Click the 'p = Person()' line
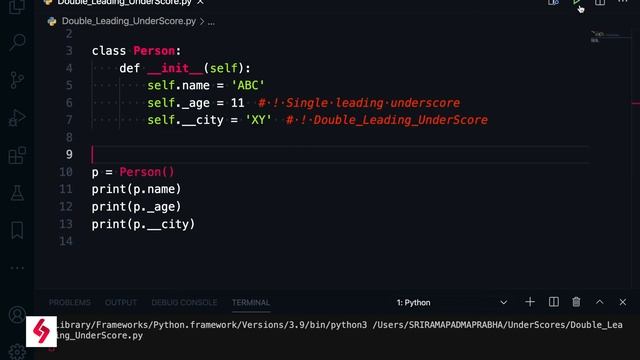Image resolution: width=640 pixels, height=360 pixels. [133, 172]
